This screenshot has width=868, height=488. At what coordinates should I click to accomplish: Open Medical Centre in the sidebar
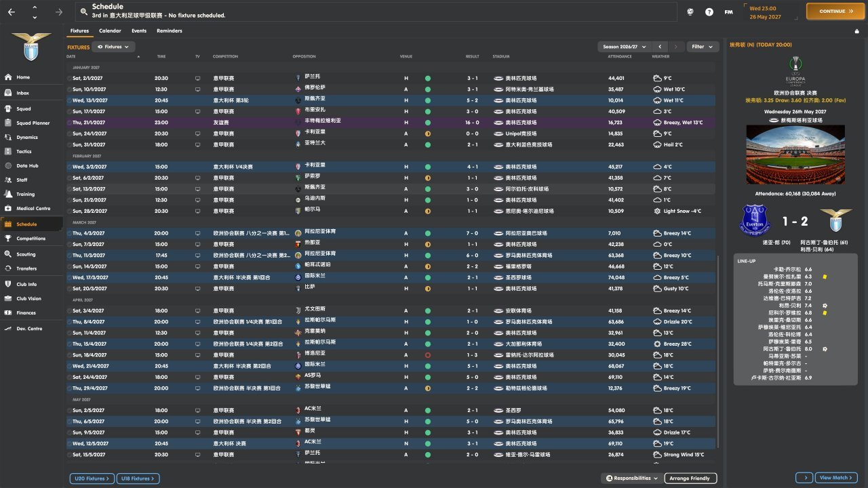click(33, 208)
